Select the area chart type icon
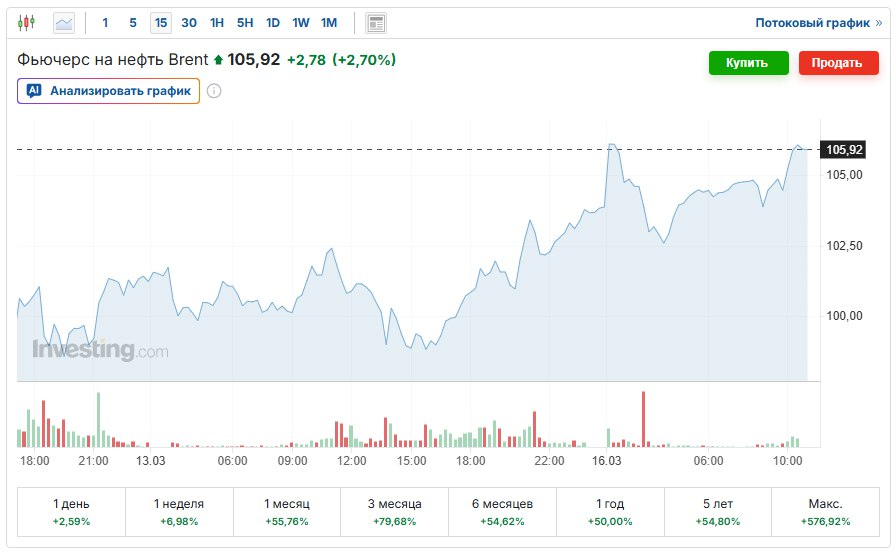 (64, 22)
